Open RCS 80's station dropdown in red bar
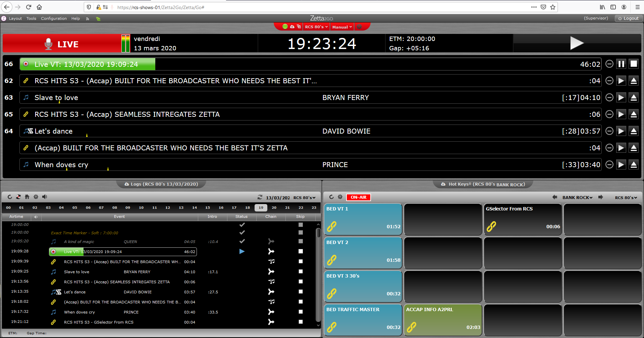 [316, 27]
